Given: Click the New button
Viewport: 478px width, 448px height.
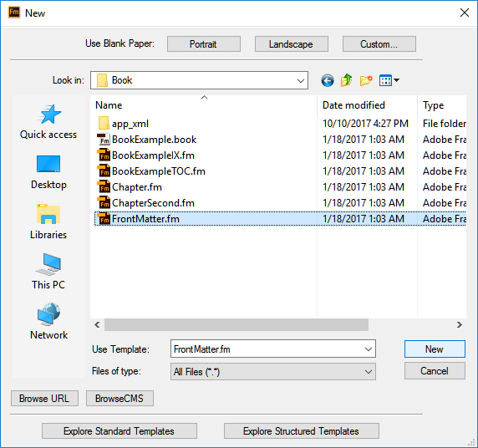Looking at the screenshot, I should click(435, 349).
